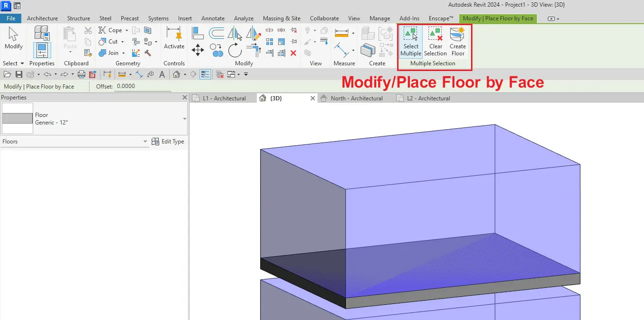Click the Activate controls button
The width and height of the screenshot is (644, 320).
click(x=174, y=38)
